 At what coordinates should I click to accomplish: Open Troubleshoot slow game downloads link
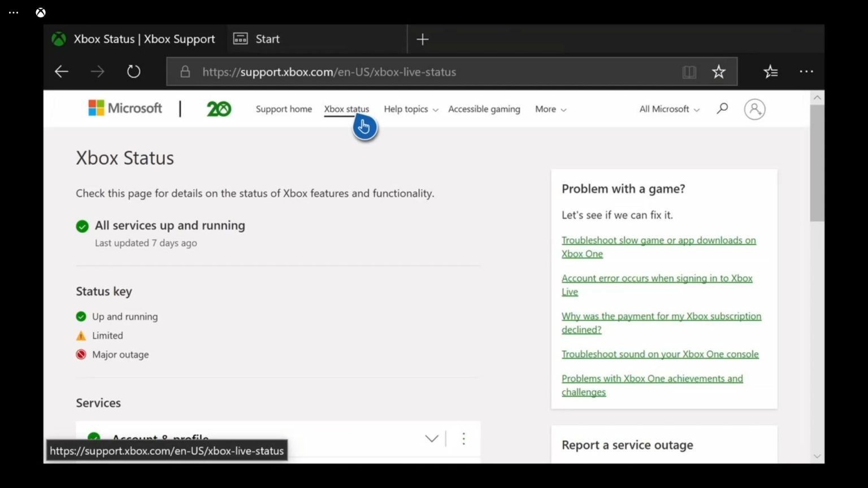click(658, 241)
